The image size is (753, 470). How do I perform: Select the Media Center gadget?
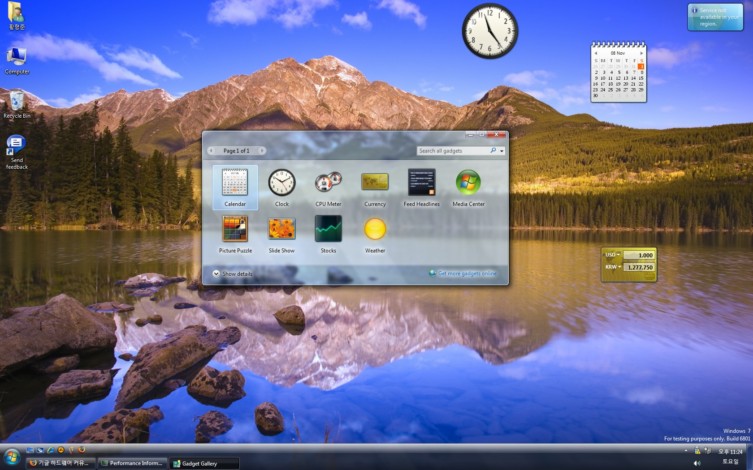coord(468,188)
